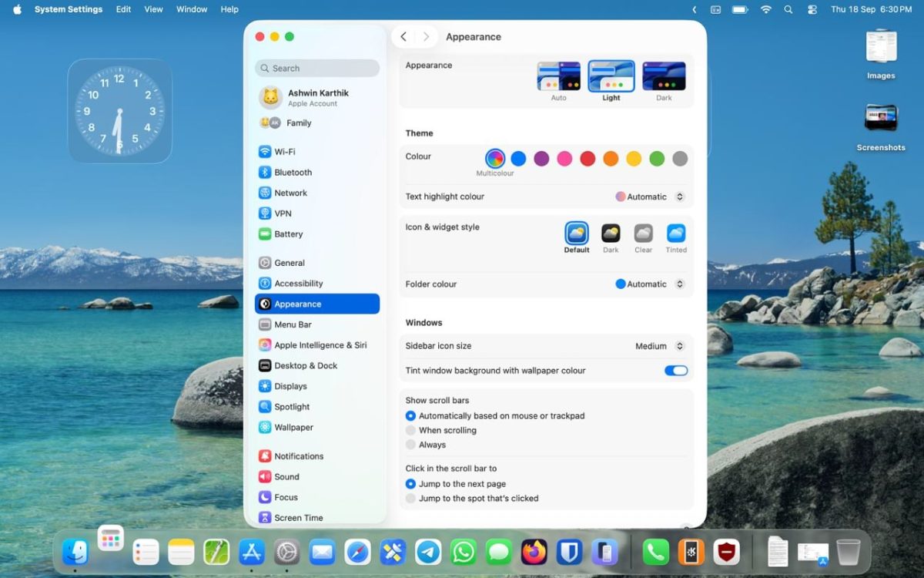The width and height of the screenshot is (924, 578).
Task: Select Jump to the spot that's clicked
Action: (x=410, y=499)
